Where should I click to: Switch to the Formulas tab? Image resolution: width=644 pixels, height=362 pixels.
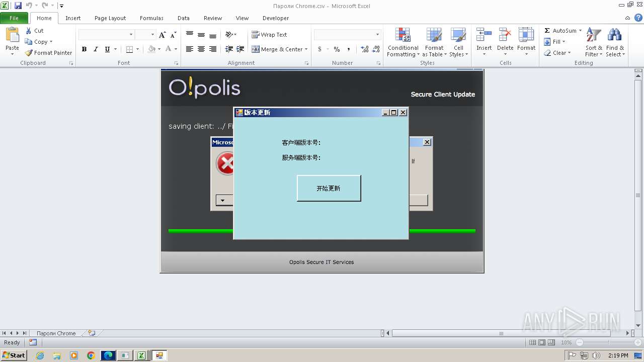tap(151, 18)
